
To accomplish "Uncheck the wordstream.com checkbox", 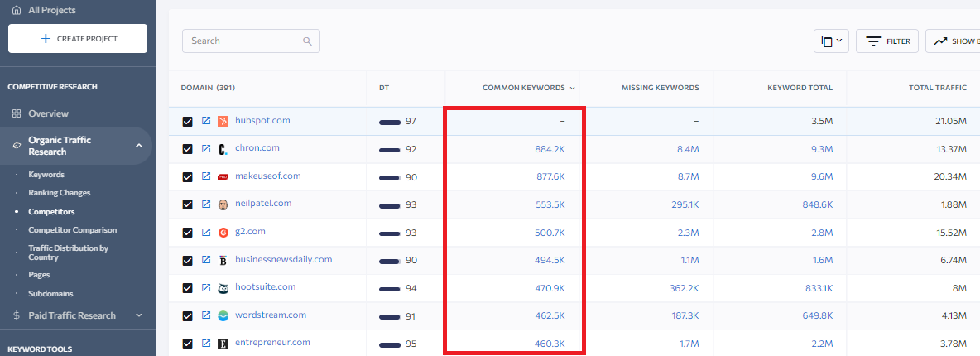I will tap(188, 316).
